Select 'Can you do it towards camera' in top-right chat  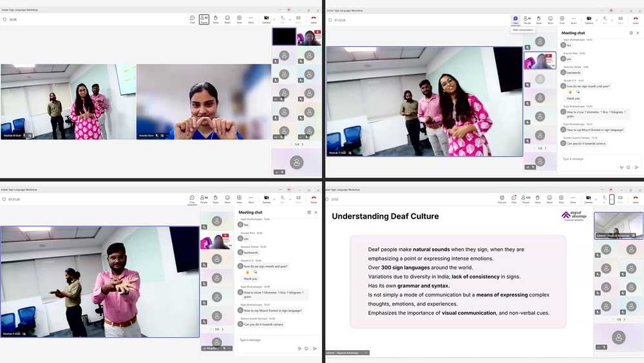click(x=586, y=144)
